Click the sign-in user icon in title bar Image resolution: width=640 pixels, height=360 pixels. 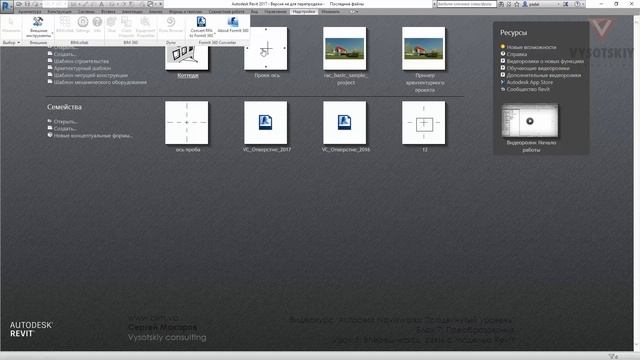pos(525,4)
